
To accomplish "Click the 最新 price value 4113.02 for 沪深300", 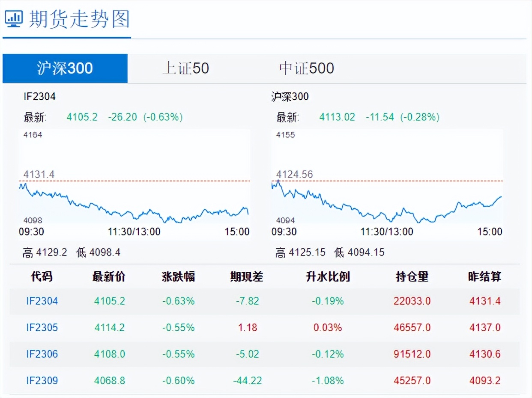I will [338, 117].
